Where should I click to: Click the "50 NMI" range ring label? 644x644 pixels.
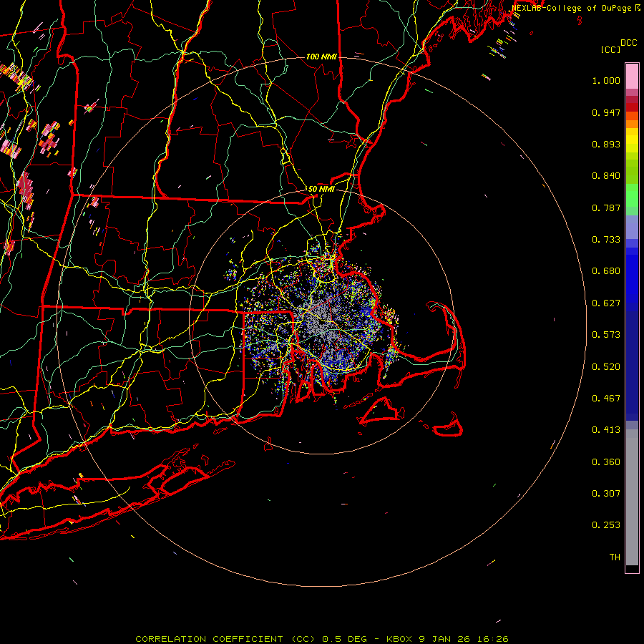click(x=321, y=189)
